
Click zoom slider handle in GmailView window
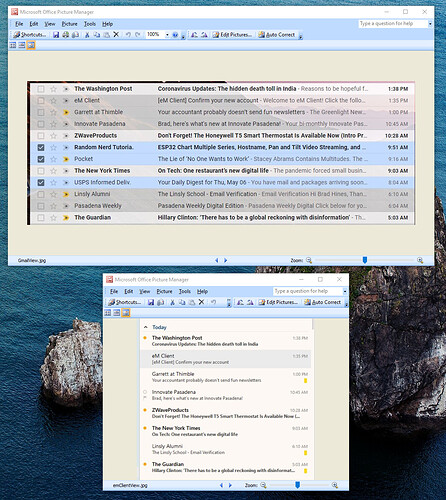point(365,260)
